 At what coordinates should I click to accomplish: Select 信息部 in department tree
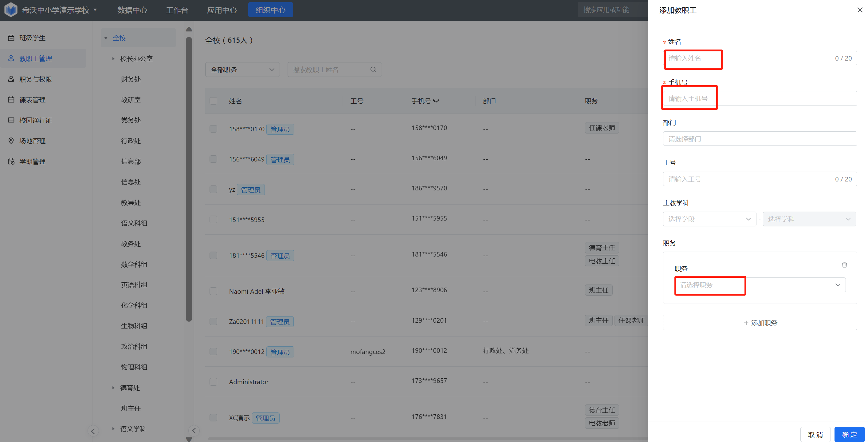coord(131,161)
